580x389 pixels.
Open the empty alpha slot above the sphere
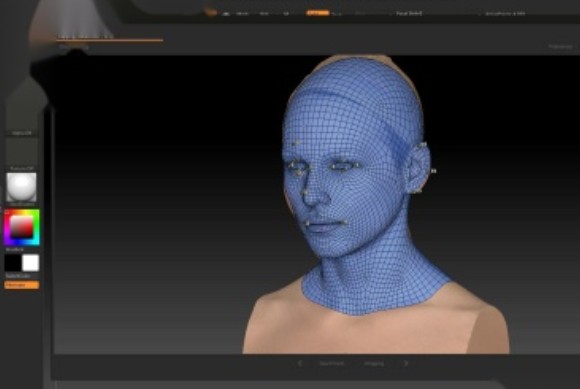21,151
